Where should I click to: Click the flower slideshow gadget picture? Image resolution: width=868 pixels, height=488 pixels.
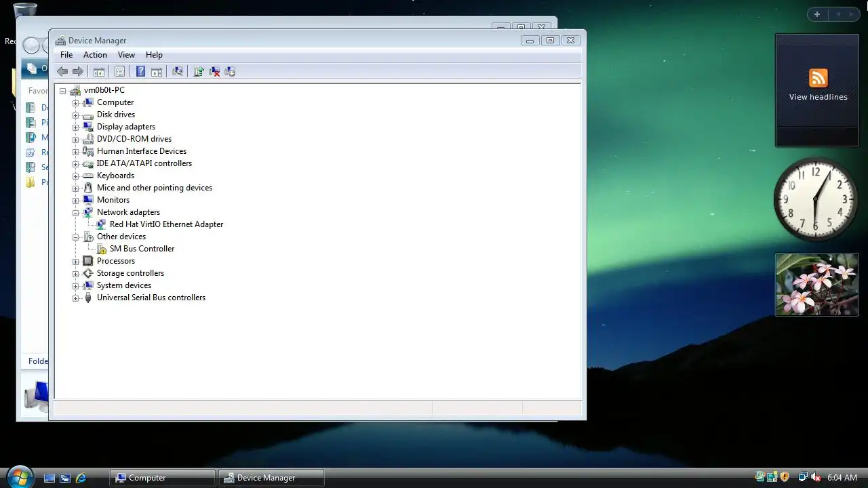pos(817,285)
